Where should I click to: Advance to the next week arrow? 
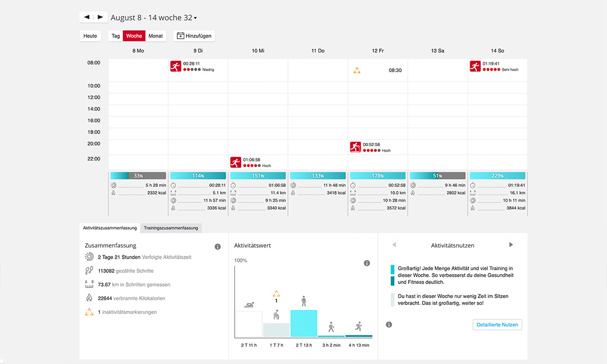coord(100,17)
